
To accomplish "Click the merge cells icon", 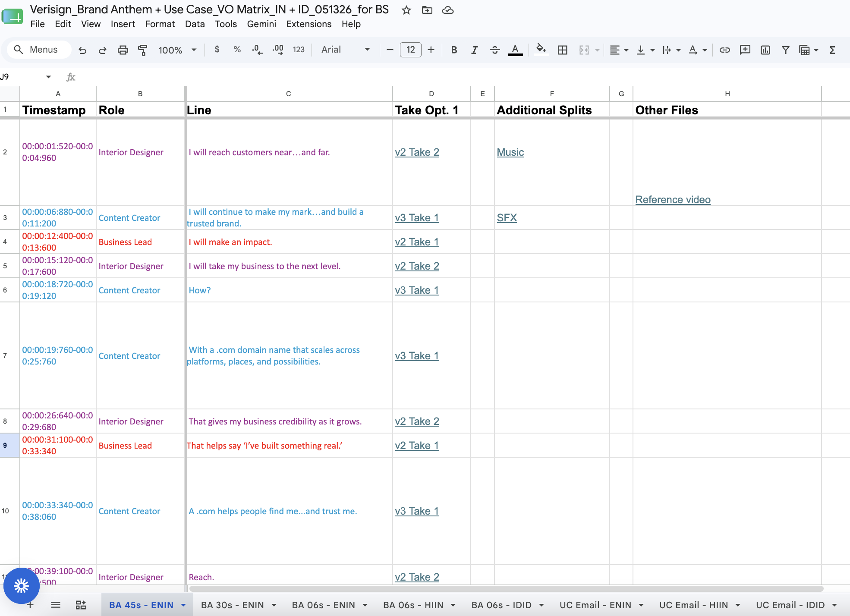I will tap(584, 50).
